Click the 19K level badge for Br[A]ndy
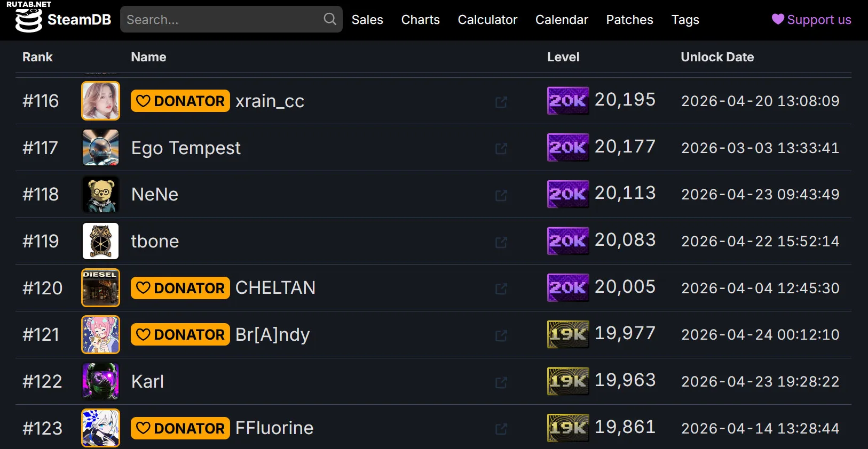This screenshot has width=868, height=449. pyautogui.click(x=567, y=334)
